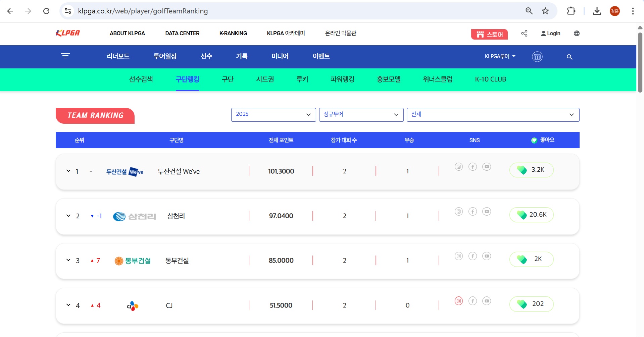
Task: Click the calendar icon next to KLPGA투어
Action: [537, 57]
